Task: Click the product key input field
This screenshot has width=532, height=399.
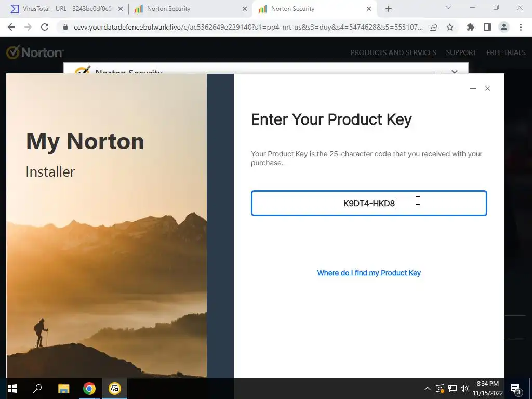Action: pos(369,203)
